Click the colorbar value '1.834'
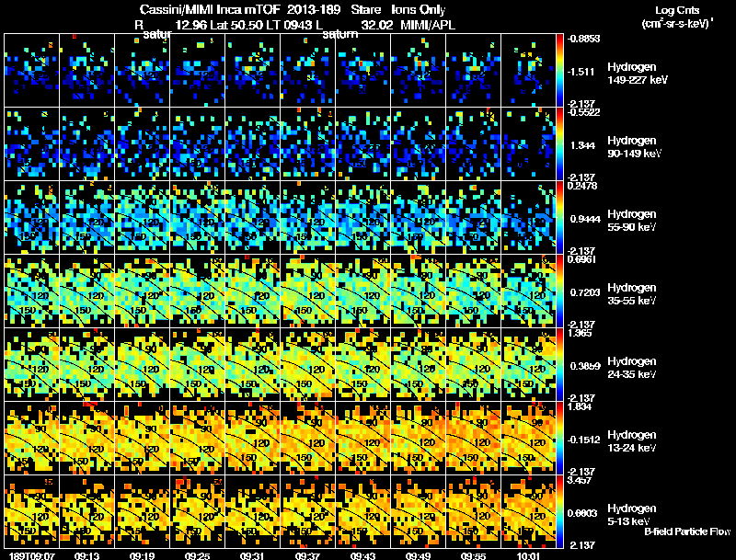Image resolution: width=736 pixels, height=560 pixels. pos(581,406)
